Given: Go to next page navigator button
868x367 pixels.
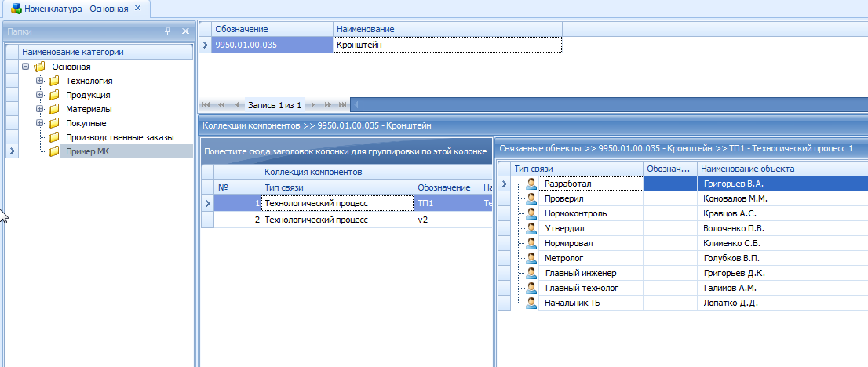Looking at the screenshot, I should coord(327,104).
